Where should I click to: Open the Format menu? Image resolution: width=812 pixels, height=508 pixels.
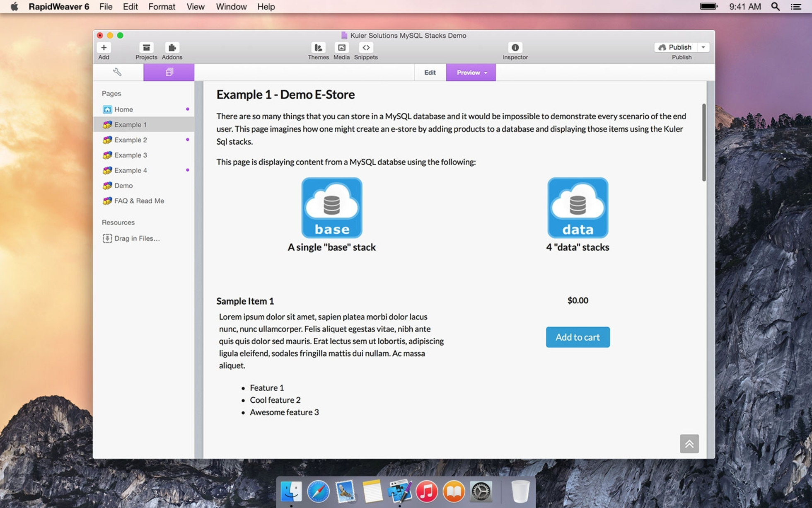[161, 7]
